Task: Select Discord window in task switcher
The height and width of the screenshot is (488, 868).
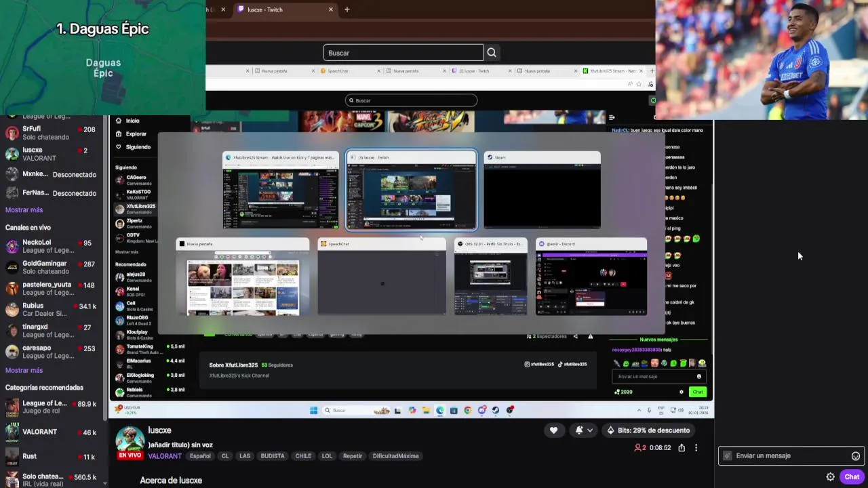Action: coord(591,277)
